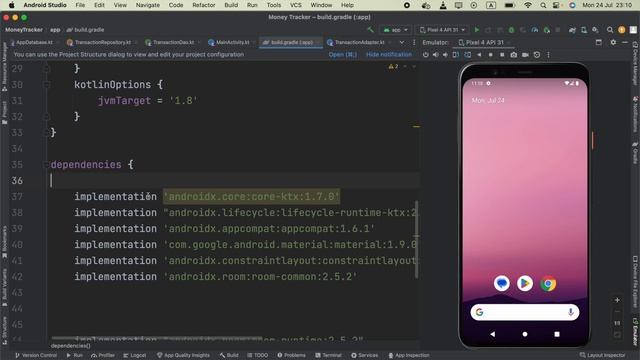Tap Android back button on phone screen
Viewport: 640px width, 360px height.
[493, 334]
